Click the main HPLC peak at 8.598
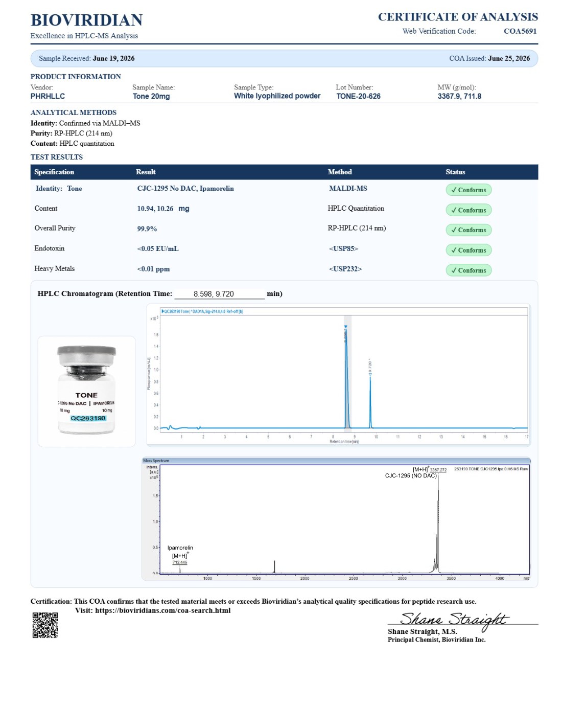 click(347, 378)
